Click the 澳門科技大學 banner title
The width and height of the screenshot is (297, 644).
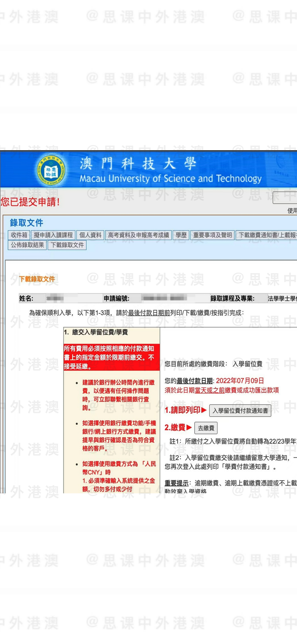138,164
